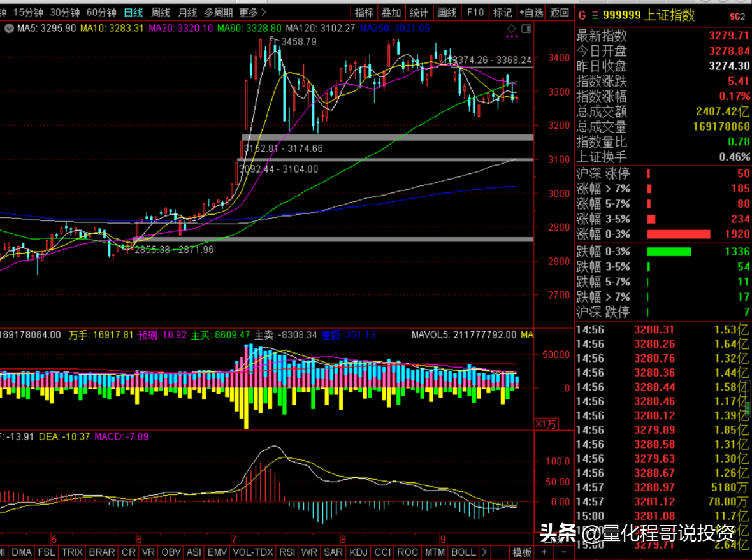Select the SAR indicator tab
This screenshot has height=560, width=752.
pyautogui.click(x=333, y=552)
